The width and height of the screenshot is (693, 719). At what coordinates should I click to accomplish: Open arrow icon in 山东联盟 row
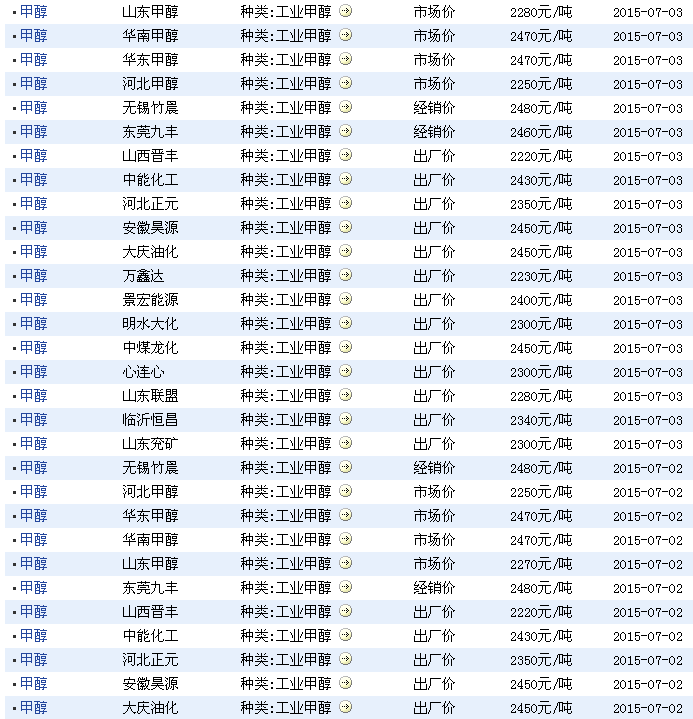pyautogui.click(x=345, y=395)
